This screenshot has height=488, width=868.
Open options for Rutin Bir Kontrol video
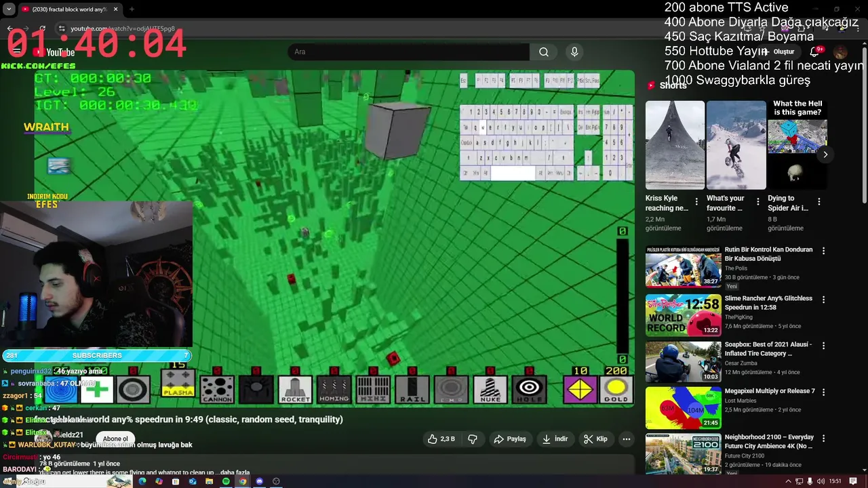pyautogui.click(x=824, y=251)
